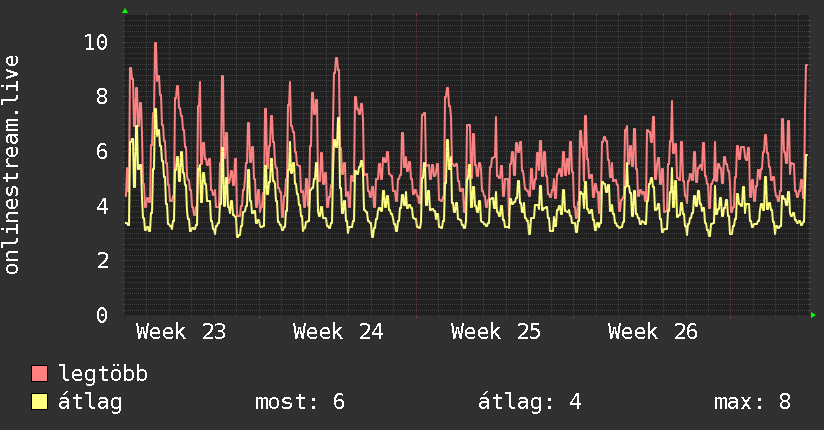Click the green arrow ending x-axis
Viewport: 824px width, 430px height.
click(x=813, y=315)
